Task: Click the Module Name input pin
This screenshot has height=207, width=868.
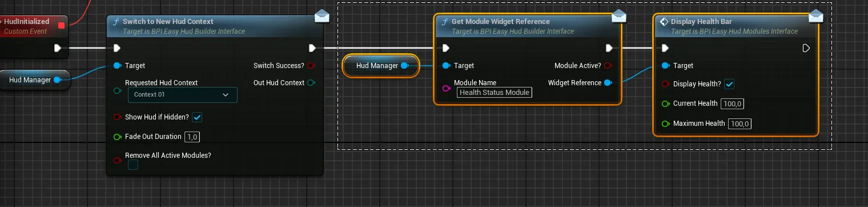Action: click(447, 88)
